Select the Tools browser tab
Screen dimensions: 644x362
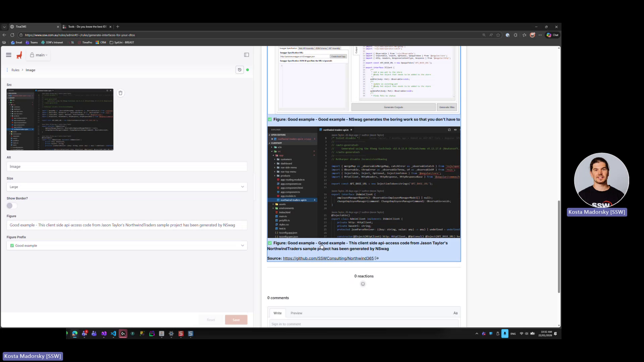tap(86, 26)
